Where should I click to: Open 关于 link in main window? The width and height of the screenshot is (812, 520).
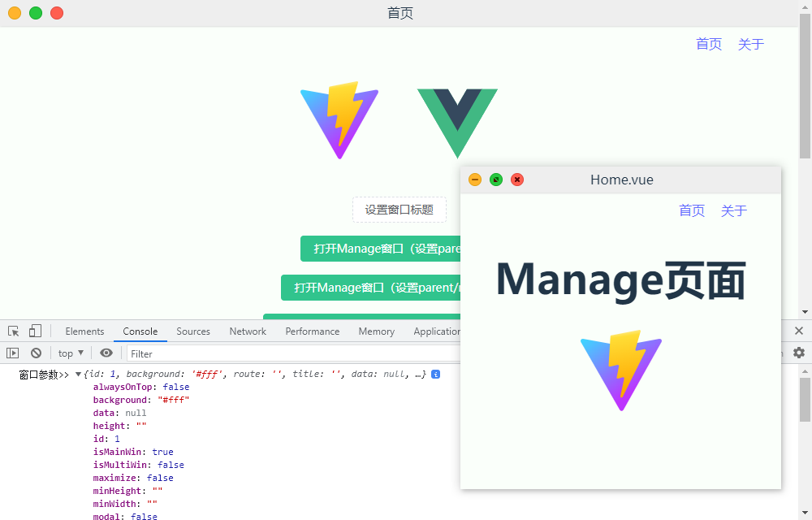(x=751, y=44)
